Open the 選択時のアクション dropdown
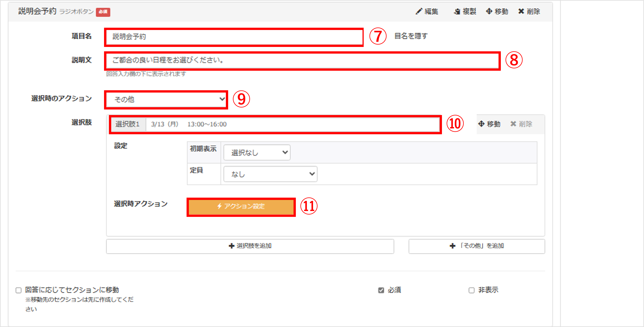Viewport: 644px width, 327px height. pyautogui.click(x=166, y=99)
